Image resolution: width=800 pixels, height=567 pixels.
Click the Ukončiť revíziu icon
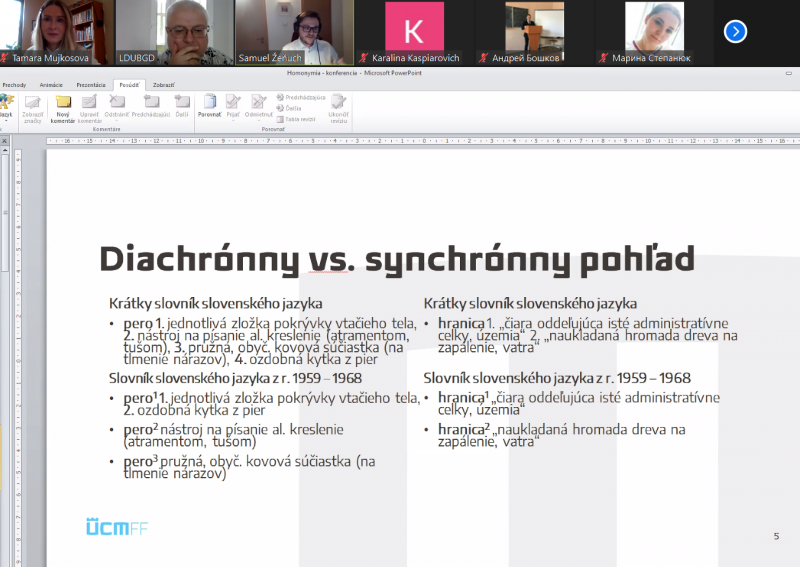(x=338, y=105)
